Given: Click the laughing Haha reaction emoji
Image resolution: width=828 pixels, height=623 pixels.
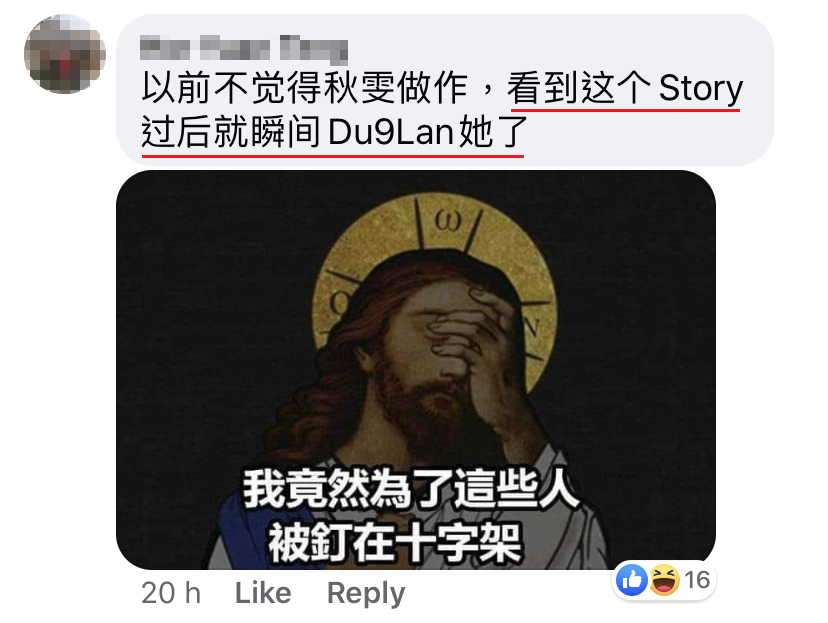Looking at the screenshot, I should 664,580.
